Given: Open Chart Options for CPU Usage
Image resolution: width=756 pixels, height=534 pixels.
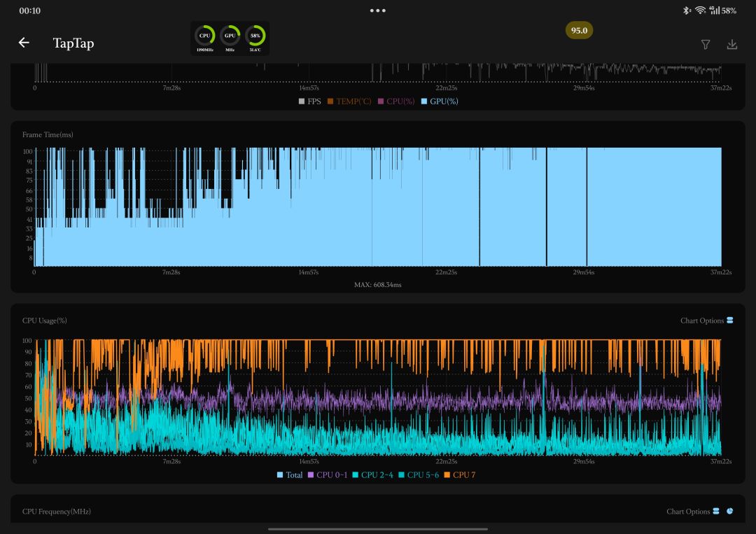Looking at the screenshot, I should tap(706, 321).
